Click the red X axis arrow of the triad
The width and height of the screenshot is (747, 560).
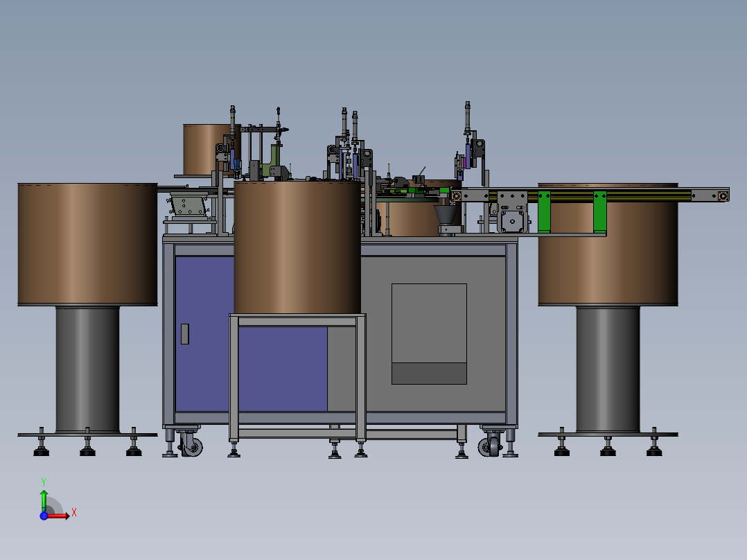[59, 516]
